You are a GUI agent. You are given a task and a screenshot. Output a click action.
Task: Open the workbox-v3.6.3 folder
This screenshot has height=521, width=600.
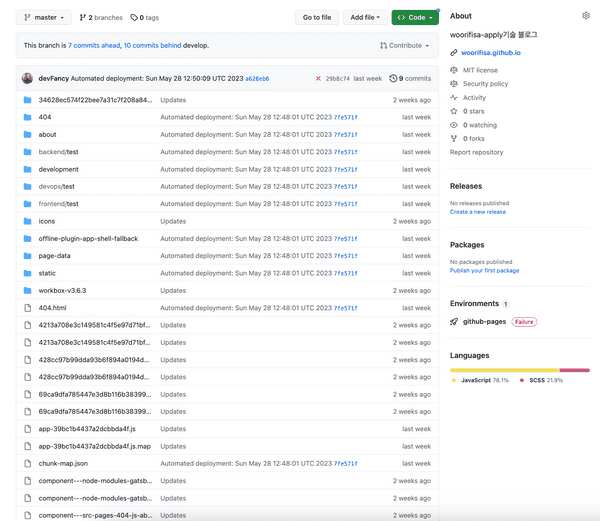tap(62, 291)
